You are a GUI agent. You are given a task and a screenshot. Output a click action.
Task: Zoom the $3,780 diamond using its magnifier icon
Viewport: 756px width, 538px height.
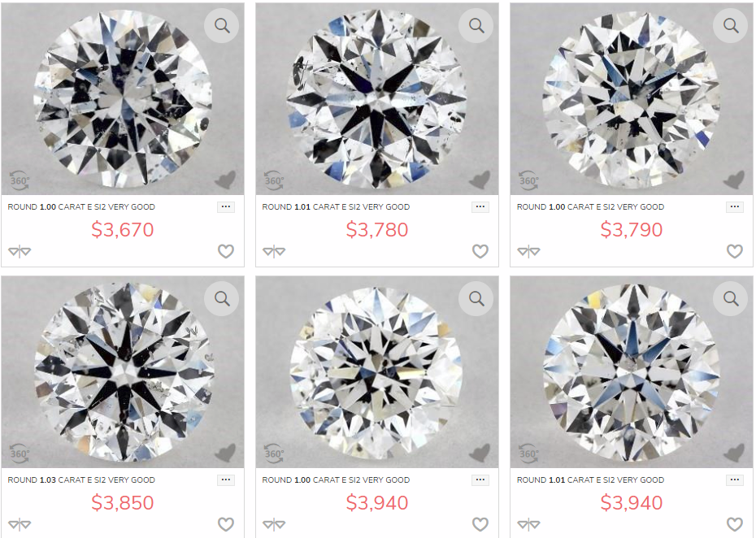476,25
